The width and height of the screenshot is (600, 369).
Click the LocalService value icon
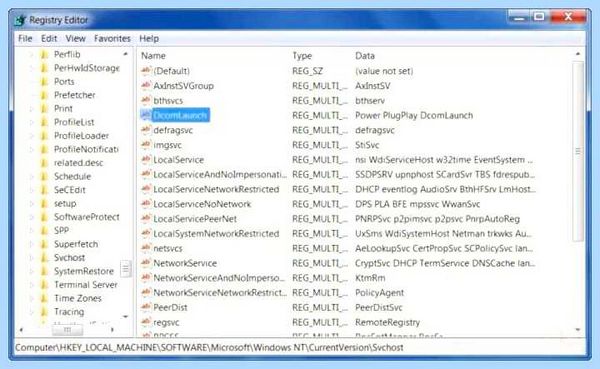[145, 159]
